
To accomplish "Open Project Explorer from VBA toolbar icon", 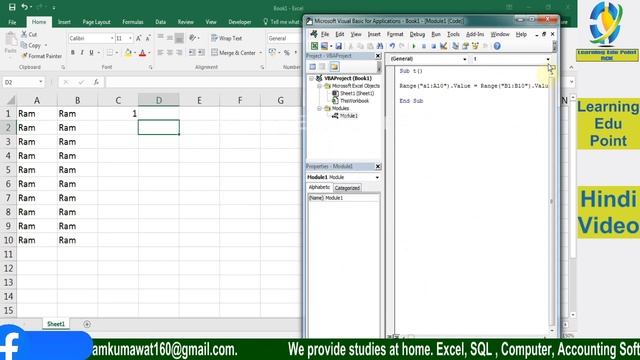I will (456, 46).
